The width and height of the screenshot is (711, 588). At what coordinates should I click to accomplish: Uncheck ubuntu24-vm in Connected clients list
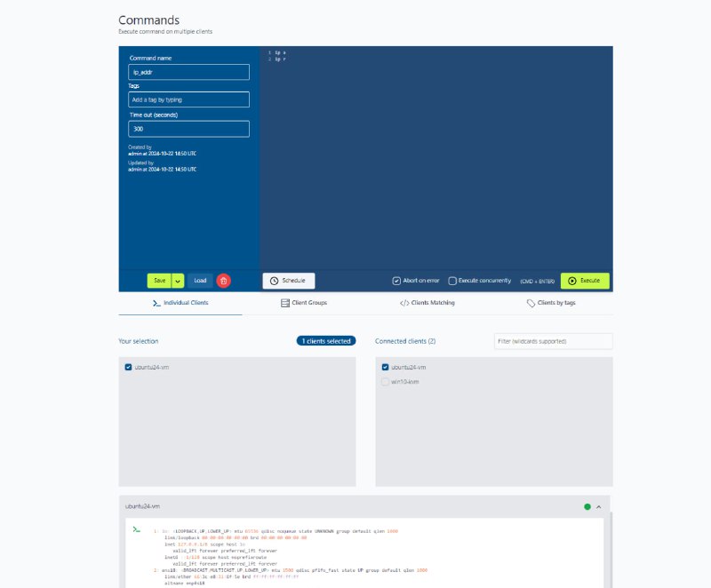385,367
